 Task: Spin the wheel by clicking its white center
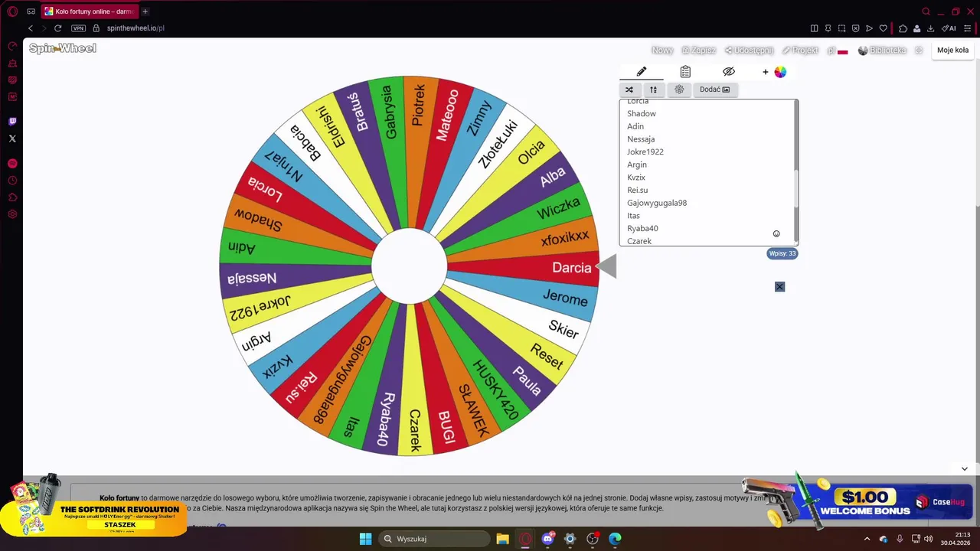pyautogui.click(x=409, y=266)
